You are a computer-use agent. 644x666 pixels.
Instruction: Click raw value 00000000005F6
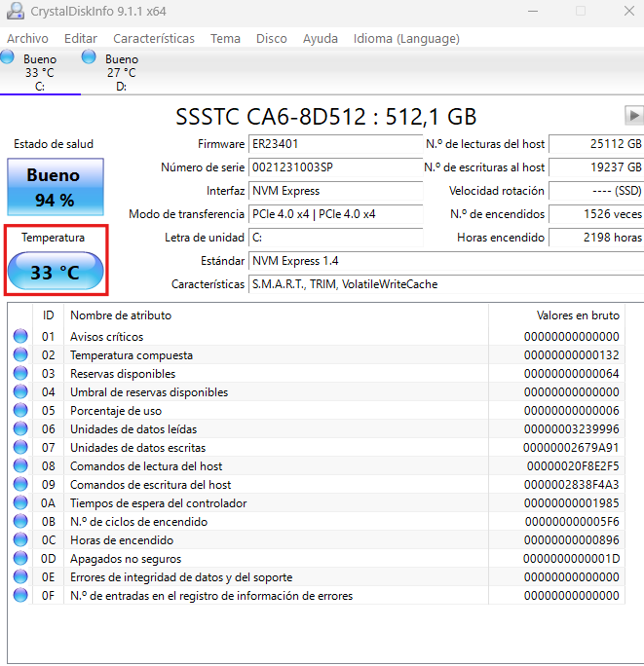point(572,522)
